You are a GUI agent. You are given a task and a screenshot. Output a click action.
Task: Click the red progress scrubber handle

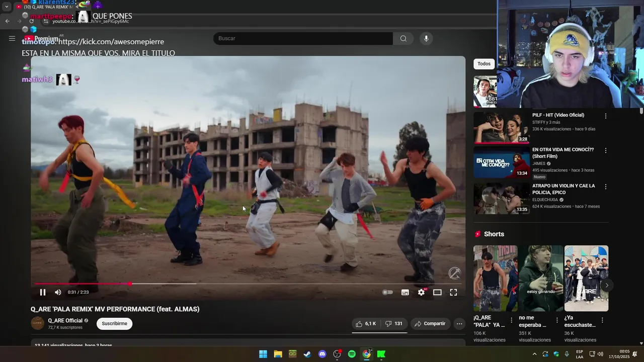tap(130, 284)
